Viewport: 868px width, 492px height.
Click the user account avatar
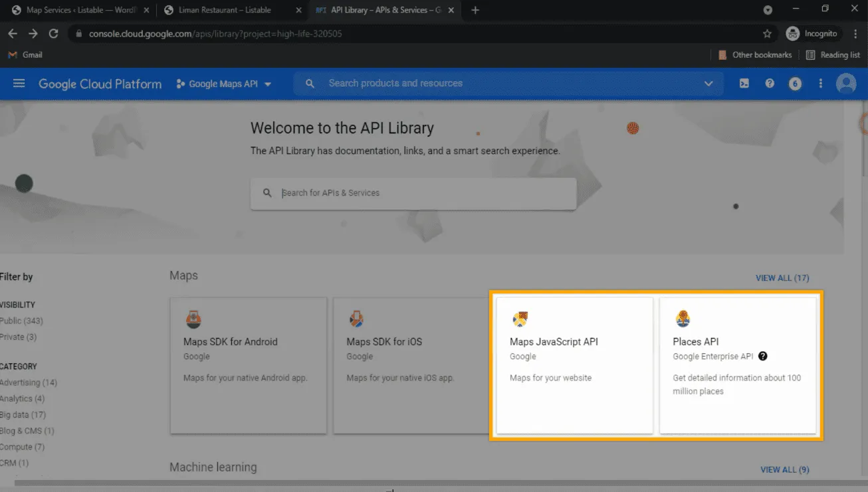pos(846,84)
